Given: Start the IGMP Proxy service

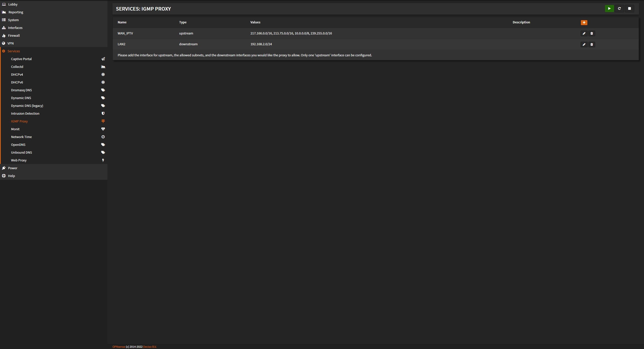Looking at the screenshot, I should coord(609,9).
